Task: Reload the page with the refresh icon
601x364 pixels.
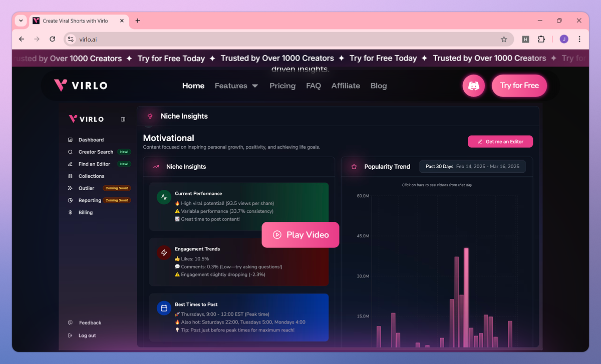Action: click(x=52, y=39)
